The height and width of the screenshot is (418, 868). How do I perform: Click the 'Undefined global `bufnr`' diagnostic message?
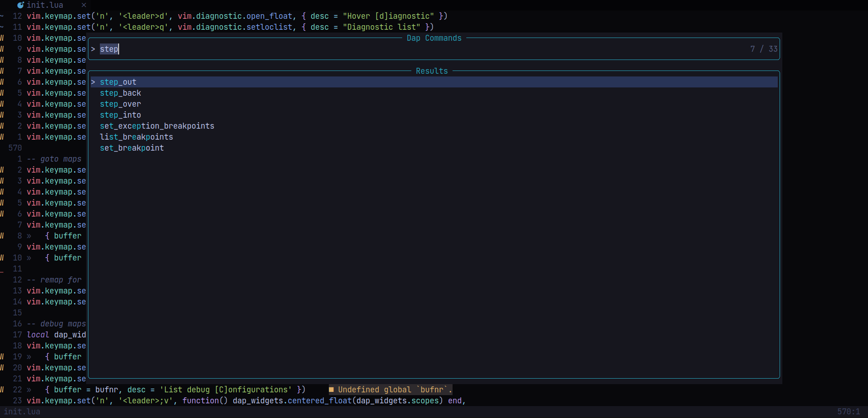click(x=395, y=390)
